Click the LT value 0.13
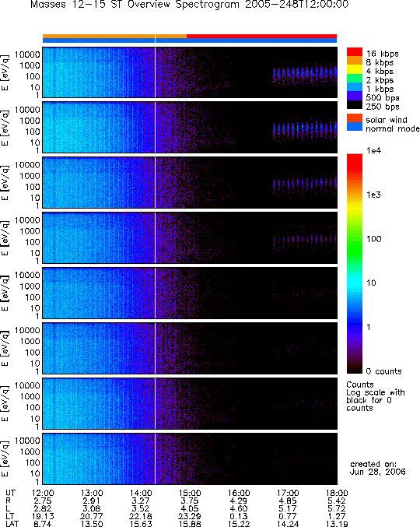Viewport: 420px width, 527px height. [239, 516]
